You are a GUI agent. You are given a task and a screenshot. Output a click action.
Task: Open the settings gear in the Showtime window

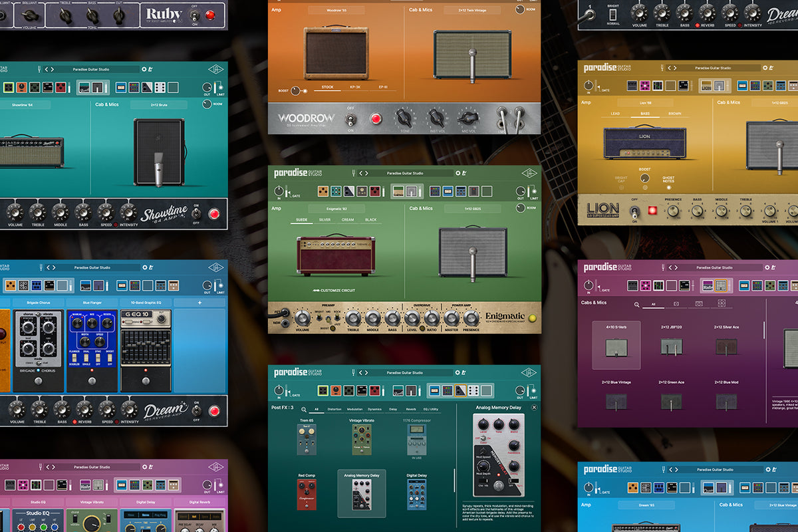[144, 69]
